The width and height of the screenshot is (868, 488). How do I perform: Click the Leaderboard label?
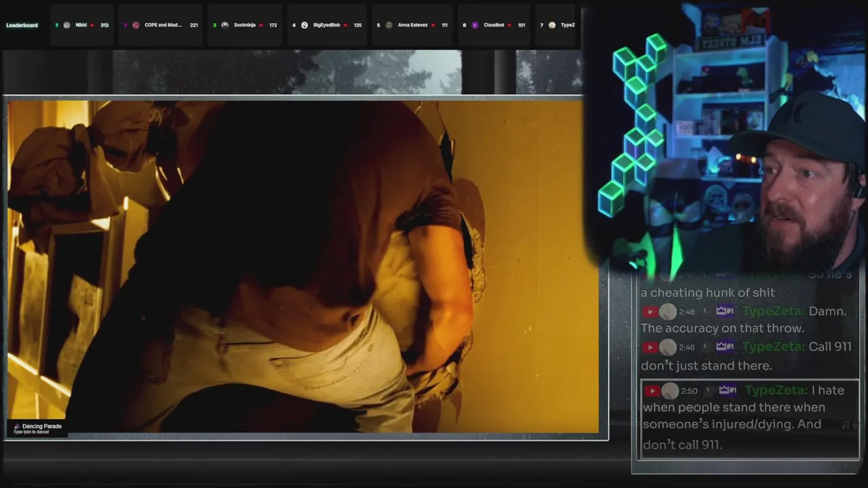click(x=22, y=25)
